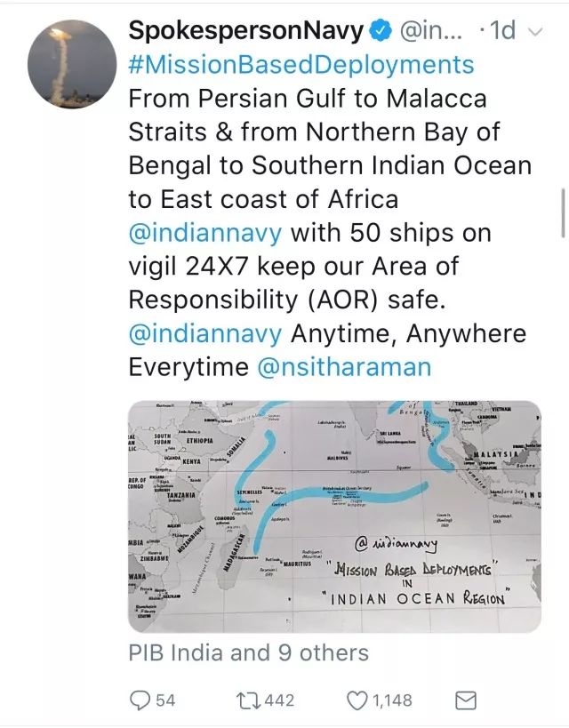Enlarge the Indian Ocean map image
The height and width of the screenshot is (728, 569).
334,516
